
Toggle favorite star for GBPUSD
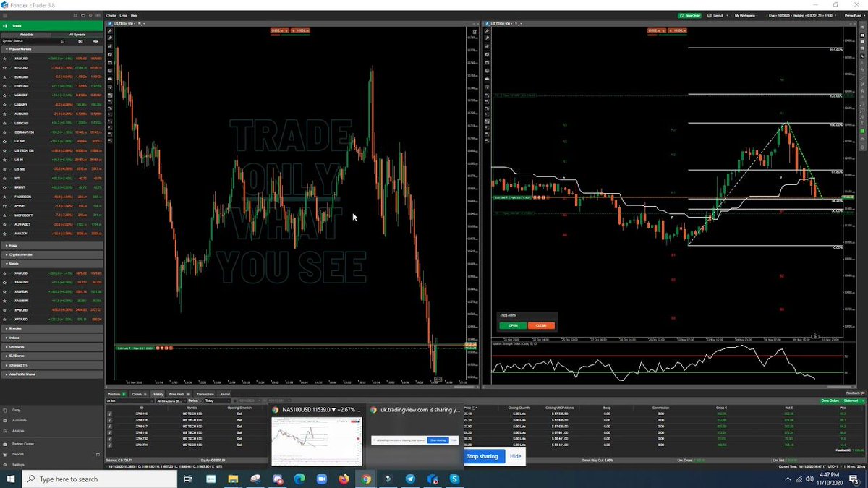coord(4,86)
